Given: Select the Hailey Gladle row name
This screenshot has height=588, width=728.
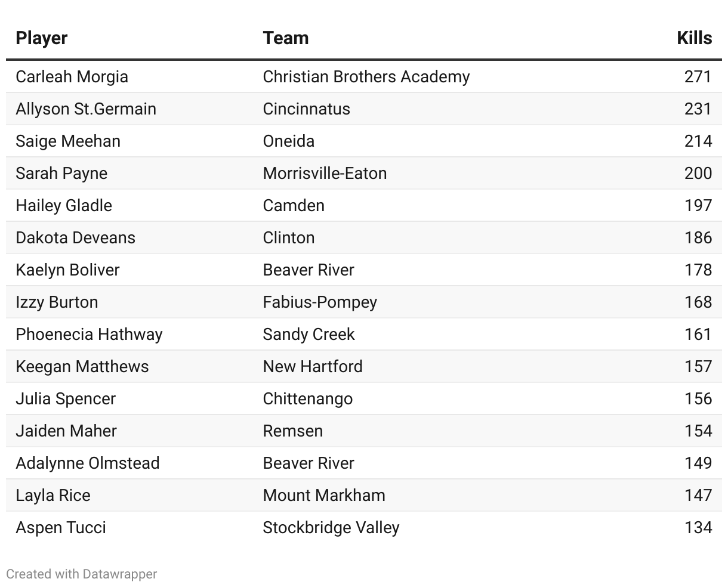Looking at the screenshot, I should point(64,206).
